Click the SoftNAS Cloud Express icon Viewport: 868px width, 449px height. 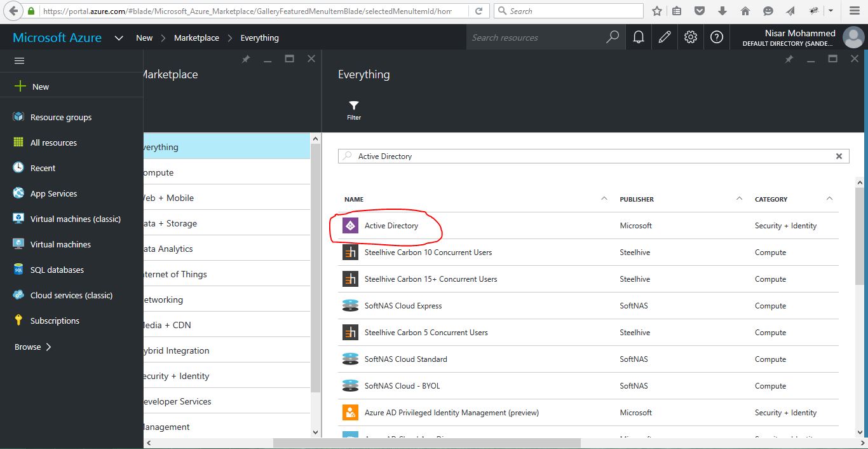[350, 306]
